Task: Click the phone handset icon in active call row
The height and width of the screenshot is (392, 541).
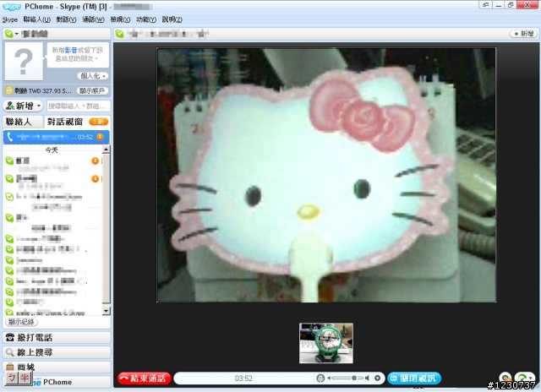Action: pos(9,137)
